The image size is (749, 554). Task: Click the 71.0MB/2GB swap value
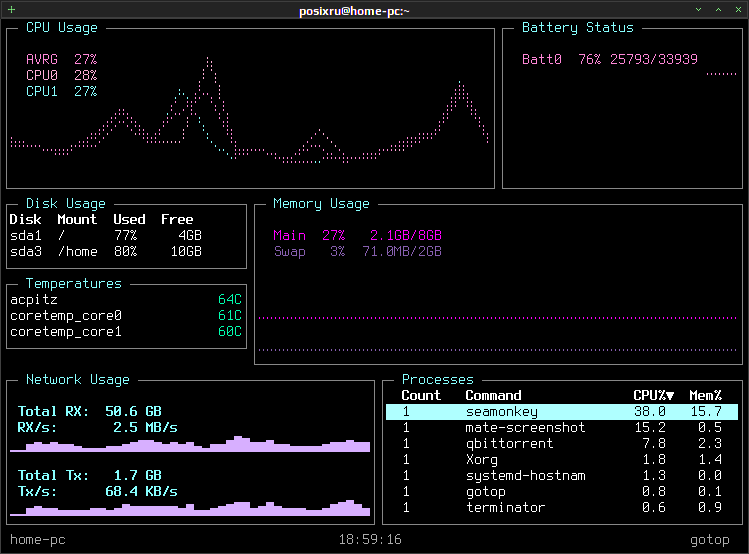402,252
